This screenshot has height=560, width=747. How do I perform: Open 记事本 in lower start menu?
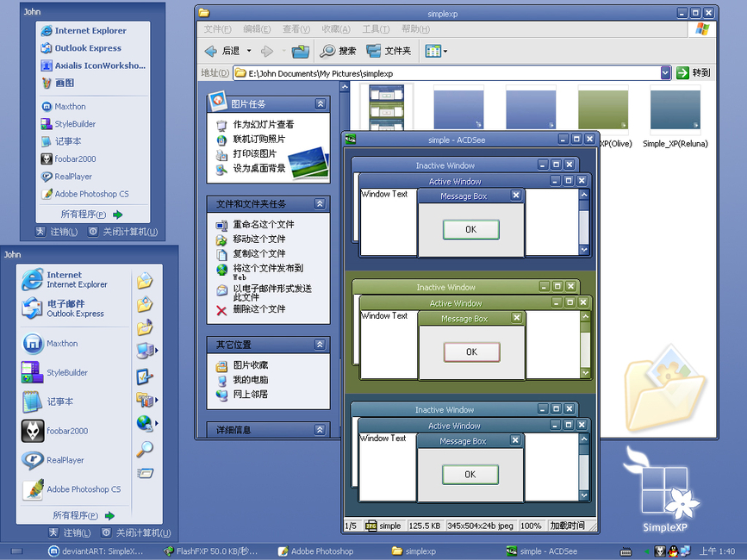pyautogui.click(x=47, y=401)
